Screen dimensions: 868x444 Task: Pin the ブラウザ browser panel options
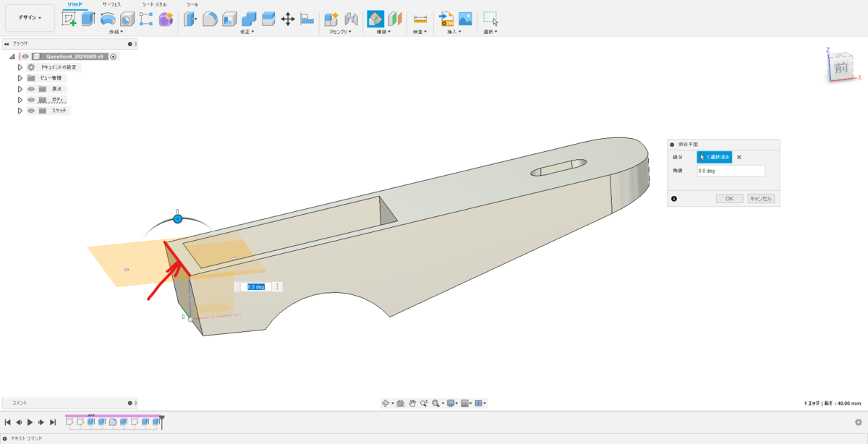point(130,44)
